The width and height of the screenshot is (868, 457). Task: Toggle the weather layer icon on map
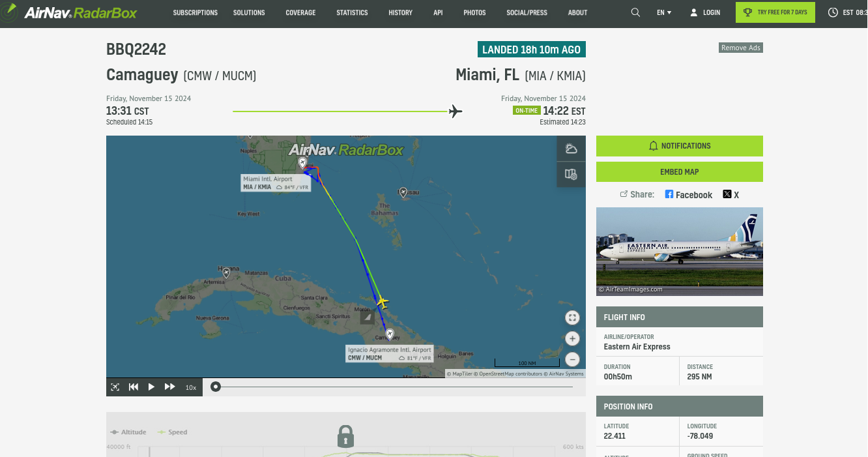coord(571,149)
